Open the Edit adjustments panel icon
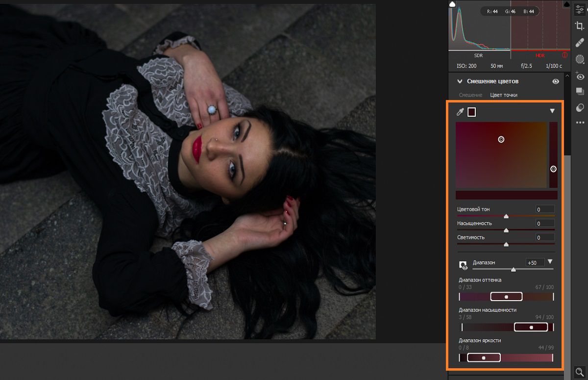This screenshot has width=588, height=380. (x=580, y=9)
